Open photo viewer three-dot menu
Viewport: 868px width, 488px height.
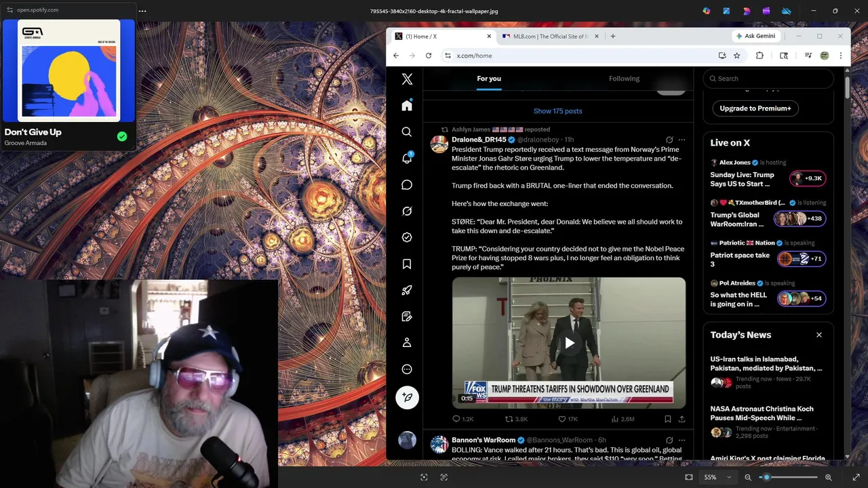tap(142, 11)
